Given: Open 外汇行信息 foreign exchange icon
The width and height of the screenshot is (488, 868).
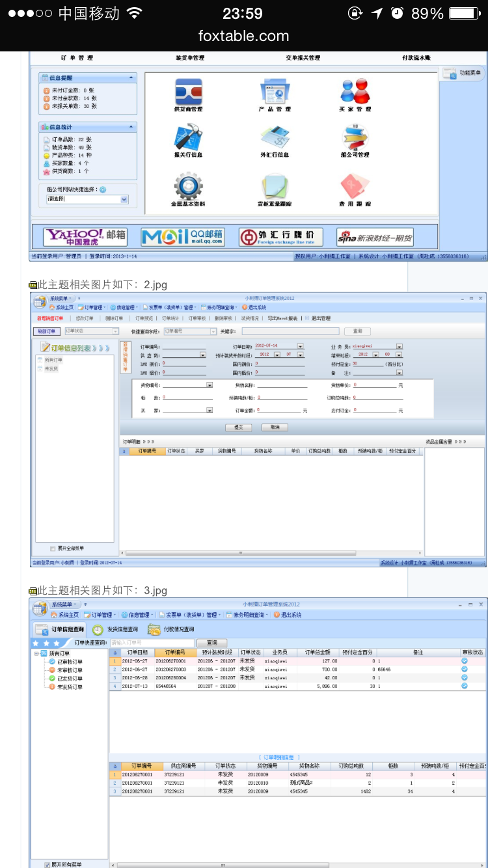Looking at the screenshot, I should point(275,137).
